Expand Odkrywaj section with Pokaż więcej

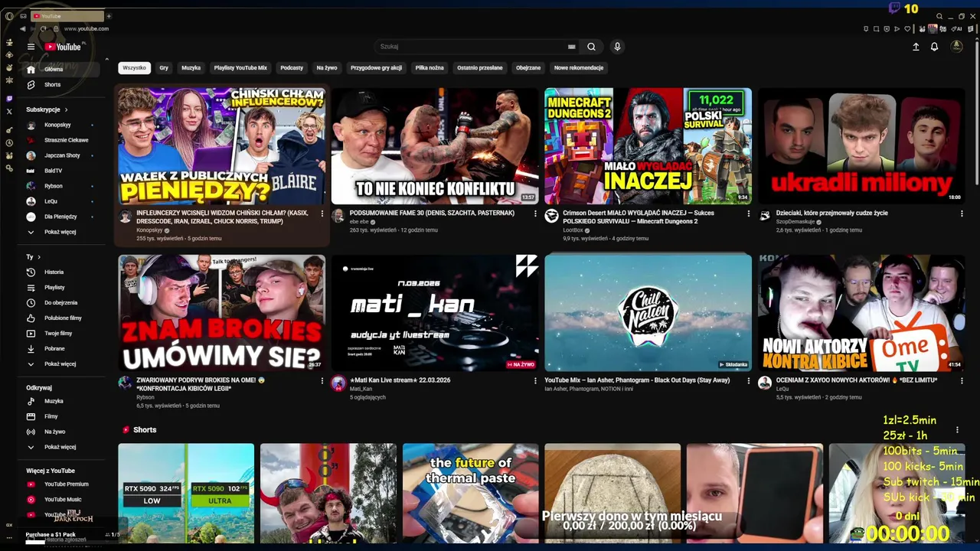click(x=61, y=447)
